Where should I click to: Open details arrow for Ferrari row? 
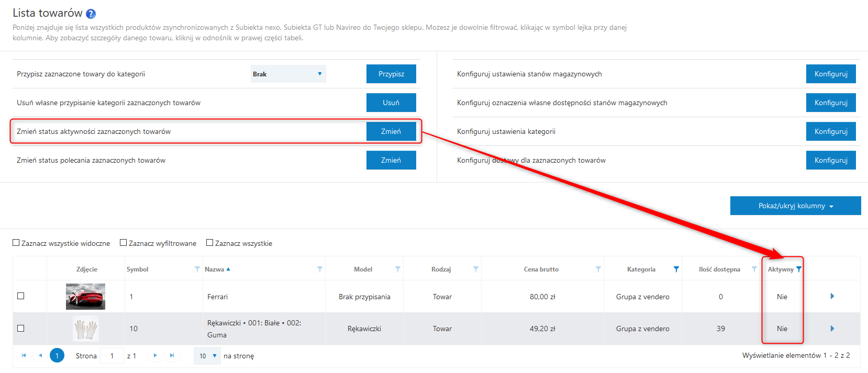pos(832,296)
